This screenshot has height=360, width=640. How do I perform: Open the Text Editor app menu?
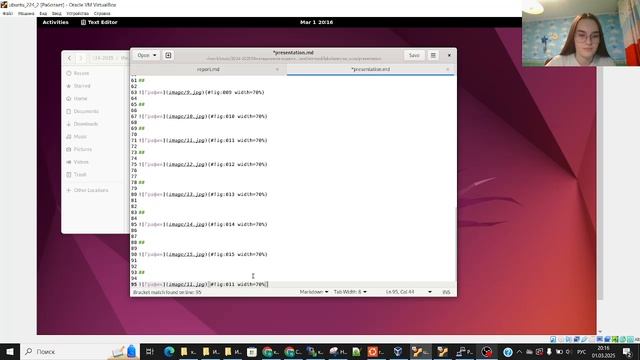click(99, 22)
